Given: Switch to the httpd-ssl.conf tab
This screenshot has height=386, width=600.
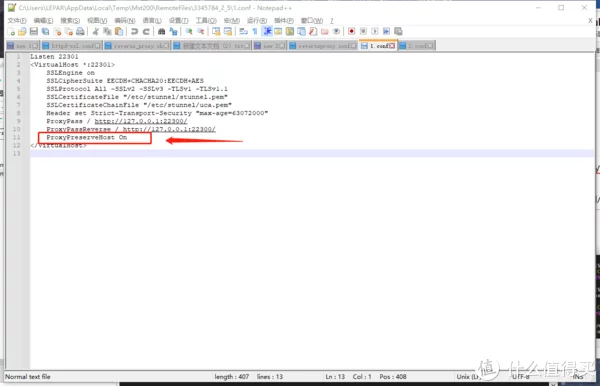Looking at the screenshot, I should pos(72,46).
